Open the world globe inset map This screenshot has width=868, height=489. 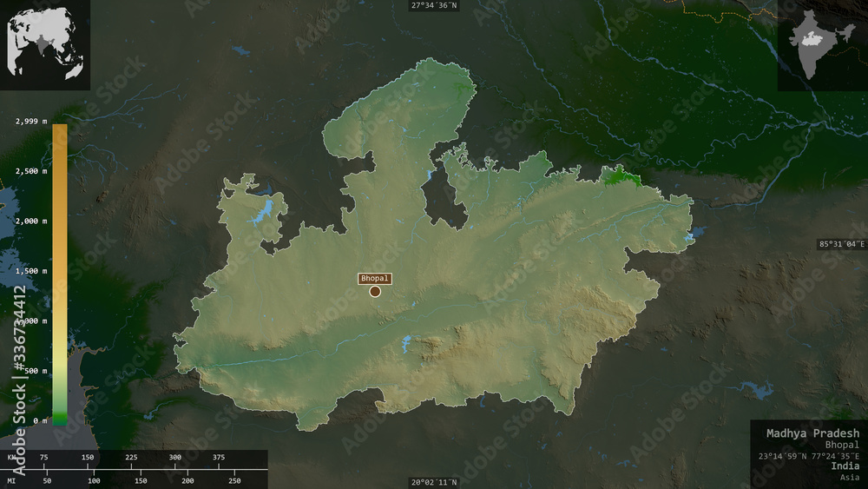click(45, 44)
